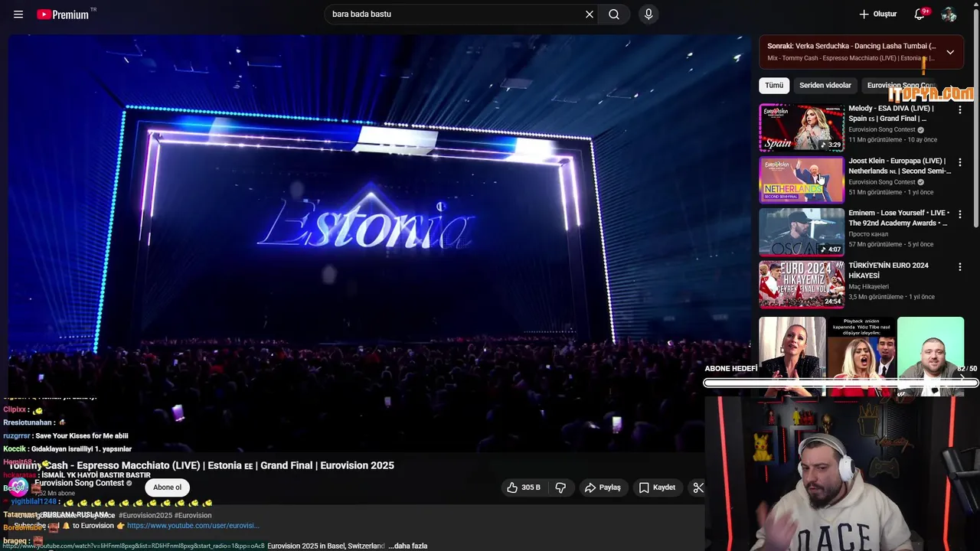Click the Tommy Cash Espresso Macchiato title

pyautogui.click(x=201, y=465)
